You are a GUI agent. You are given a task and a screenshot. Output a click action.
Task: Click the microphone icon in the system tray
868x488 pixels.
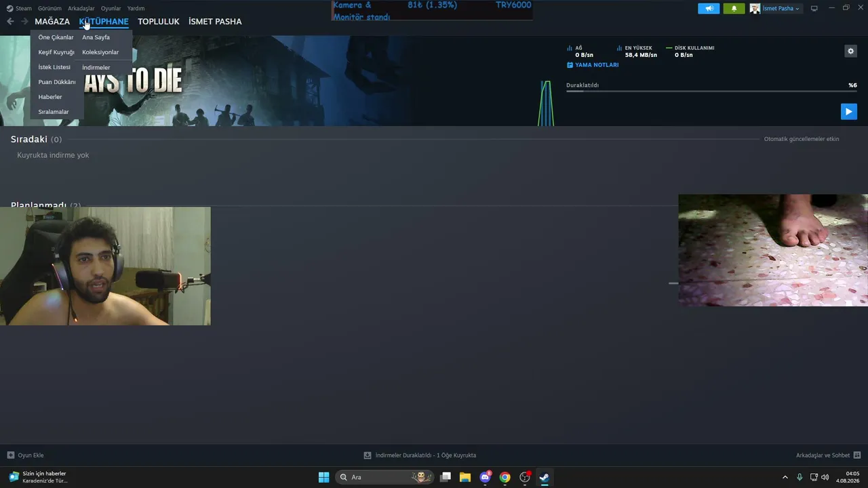coord(800,477)
